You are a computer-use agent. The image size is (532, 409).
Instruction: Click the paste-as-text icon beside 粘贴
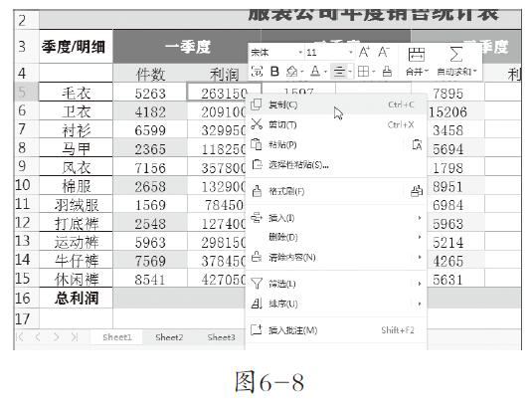(x=417, y=145)
